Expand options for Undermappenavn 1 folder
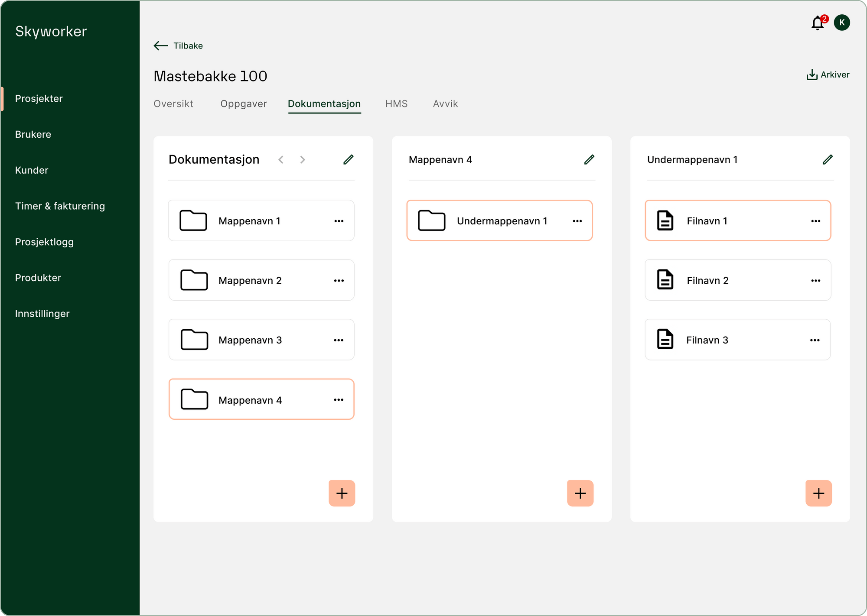The width and height of the screenshot is (867, 616). (x=577, y=221)
